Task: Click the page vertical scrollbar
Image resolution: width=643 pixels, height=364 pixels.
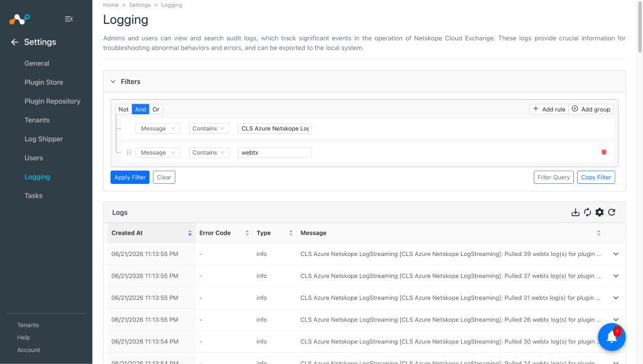Action: [640, 26]
